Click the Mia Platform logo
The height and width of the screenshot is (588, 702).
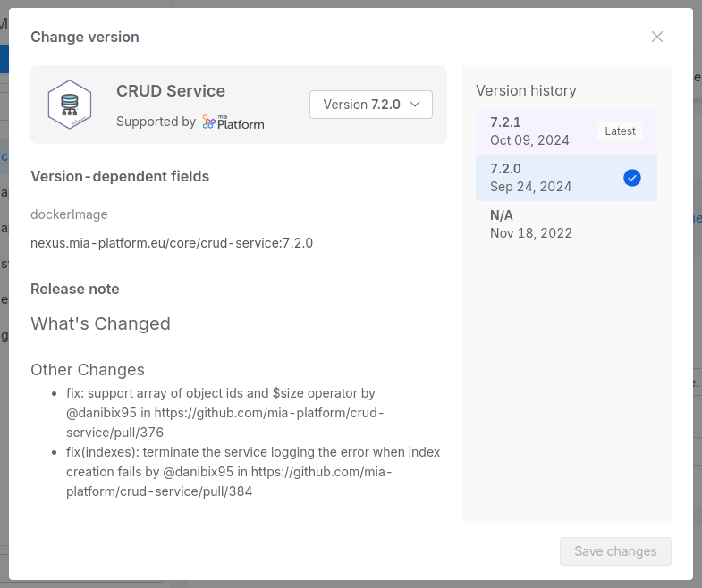233,122
